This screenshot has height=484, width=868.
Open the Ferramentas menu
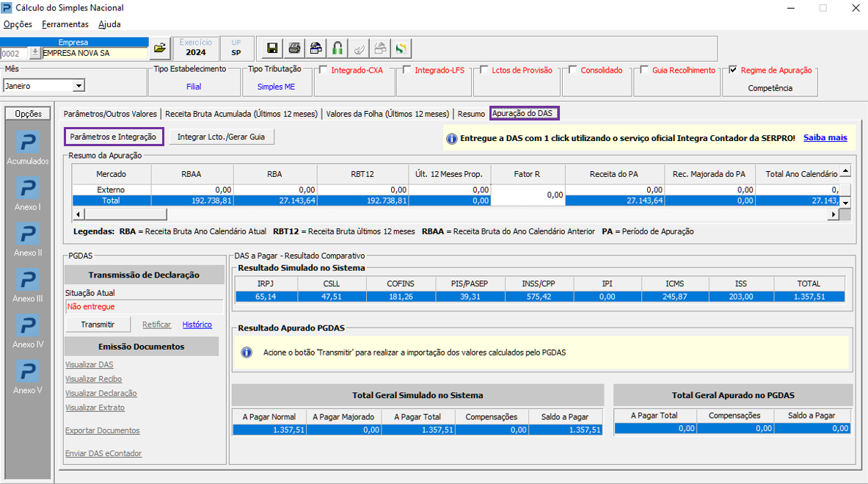point(65,24)
